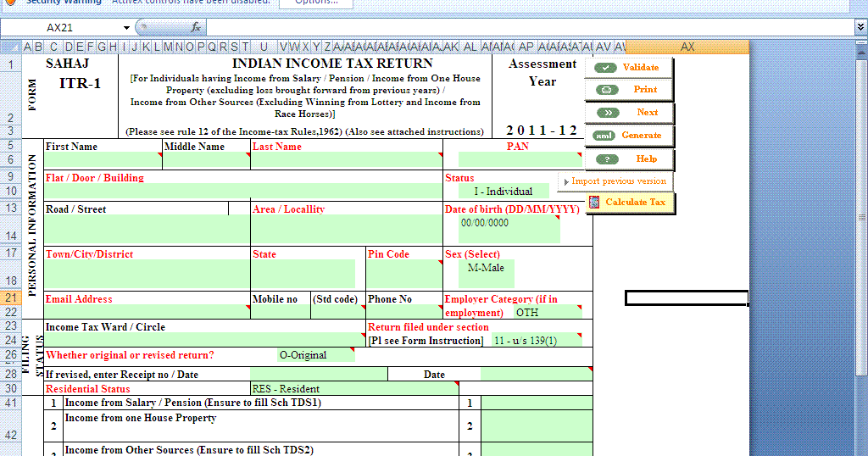Click the Road / Street input cell
Image resolution: width=868 pixels, height=456 pixels.
coord(147,230)
